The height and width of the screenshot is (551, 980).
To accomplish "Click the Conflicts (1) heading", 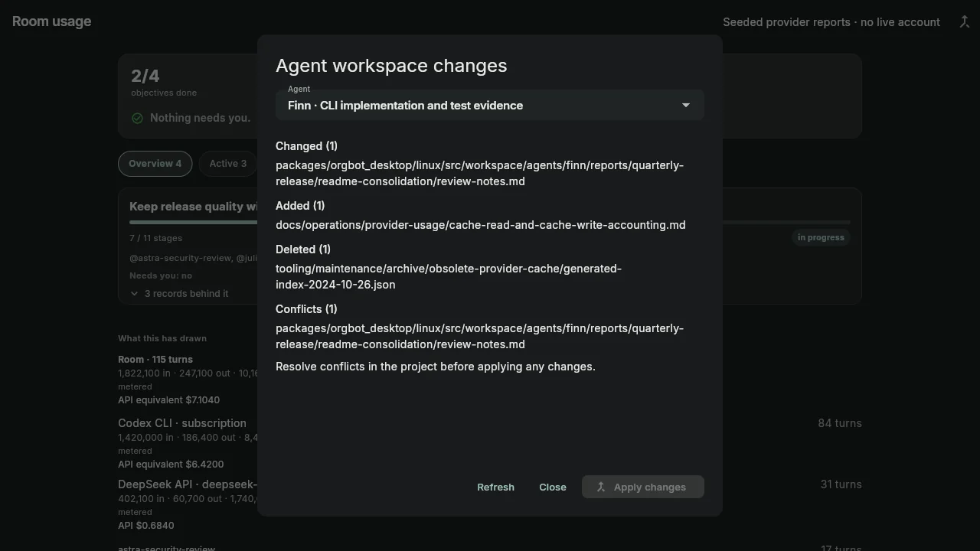I will click(306, 309).
